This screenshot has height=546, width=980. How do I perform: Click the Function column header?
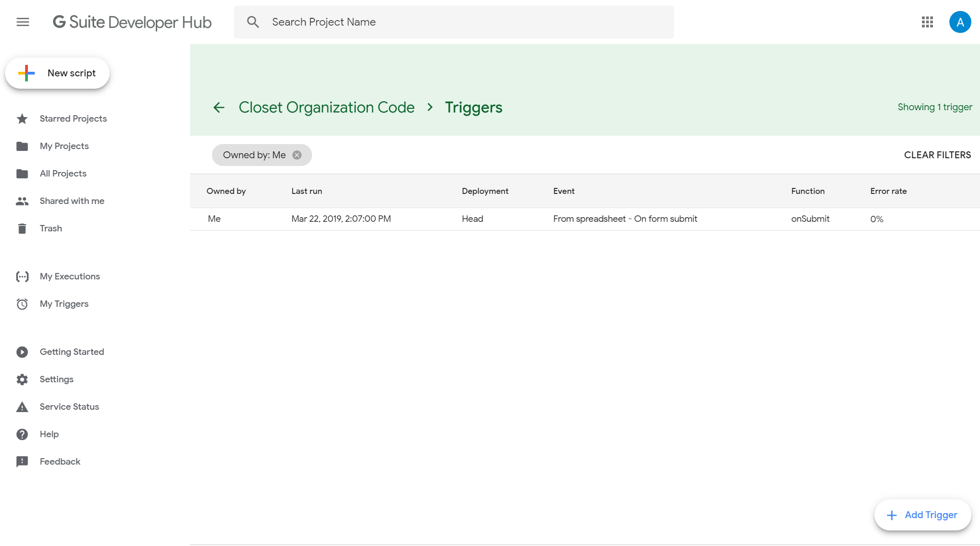click(808, 191)
